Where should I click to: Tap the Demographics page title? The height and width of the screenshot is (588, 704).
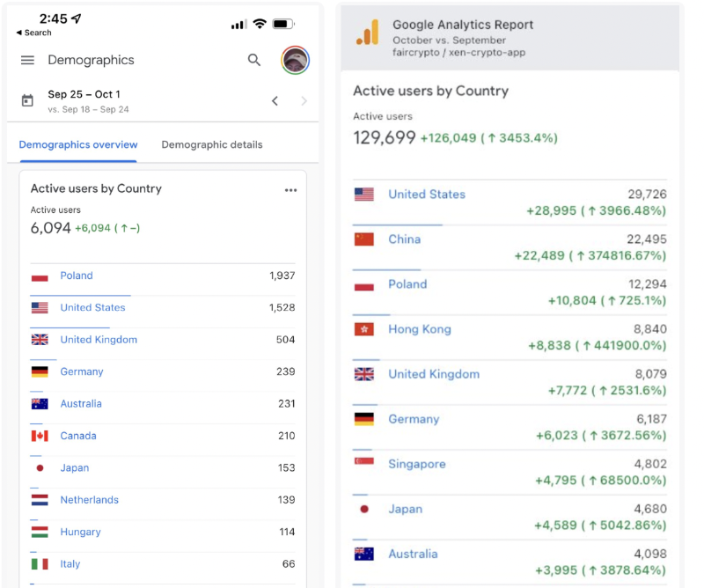click(x=91, y=60)
